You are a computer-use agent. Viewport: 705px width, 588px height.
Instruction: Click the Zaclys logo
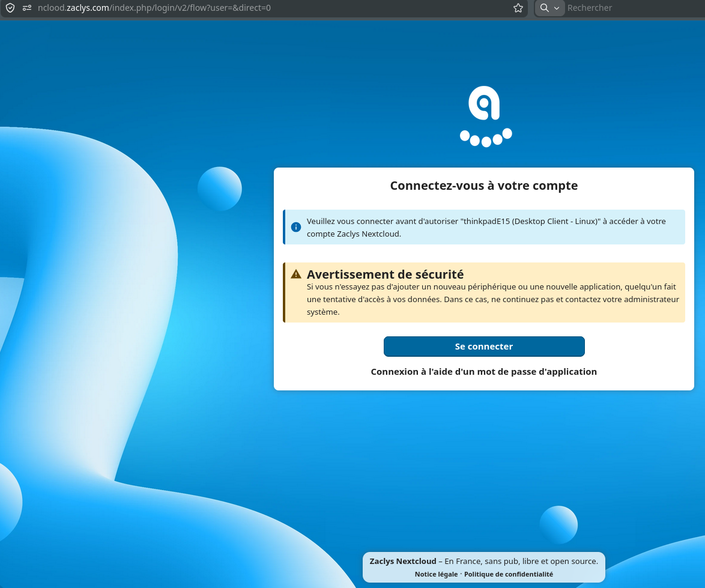(486, 116)
